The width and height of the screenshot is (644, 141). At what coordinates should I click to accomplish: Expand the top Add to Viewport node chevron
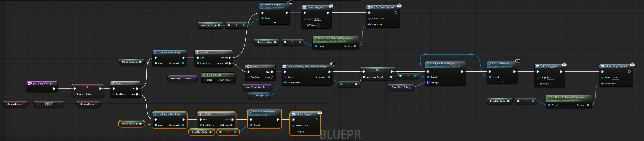pos(275,23)
